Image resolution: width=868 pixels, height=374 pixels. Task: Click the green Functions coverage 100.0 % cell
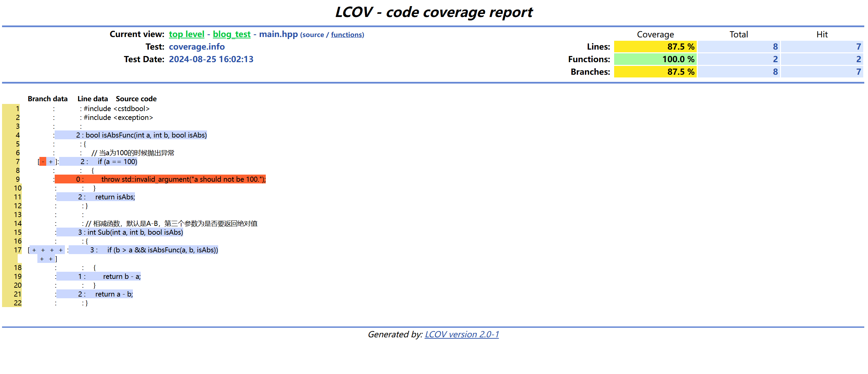pyautogui.click(x=655, y=59)
